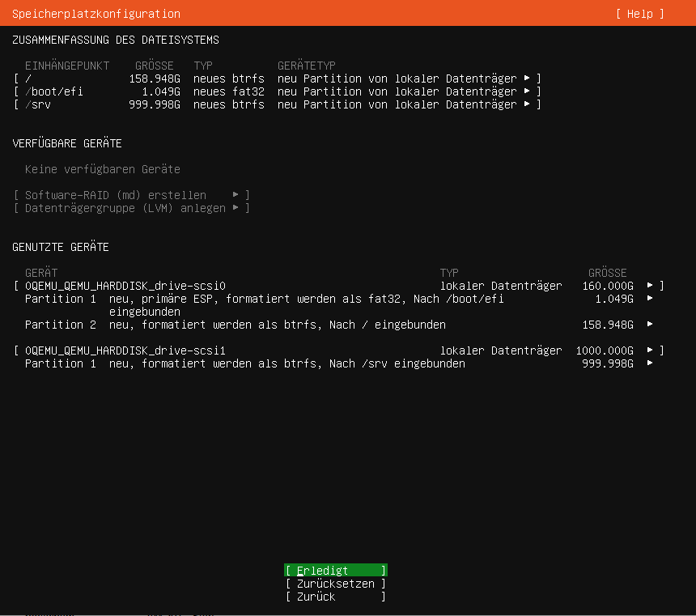Click the Help button in header
Screen dimensions: 696x616
coord(639,14)
